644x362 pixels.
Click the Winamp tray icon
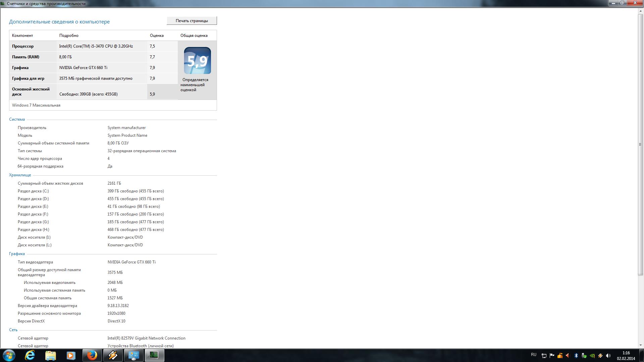pyautogui.click(x=600, y=356)
